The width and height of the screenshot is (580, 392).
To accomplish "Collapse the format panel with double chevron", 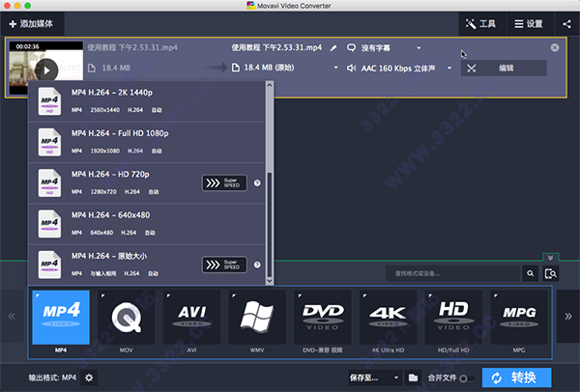I will [x=550, y=258].
